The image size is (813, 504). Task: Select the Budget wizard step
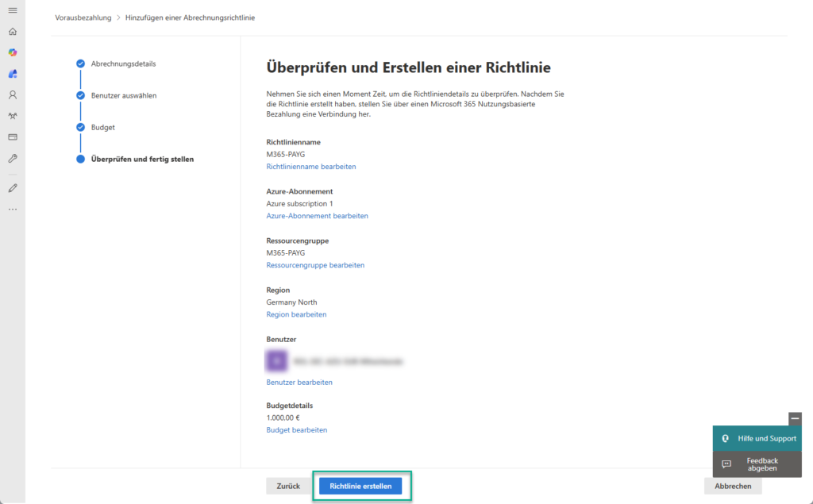click(102, 127)
